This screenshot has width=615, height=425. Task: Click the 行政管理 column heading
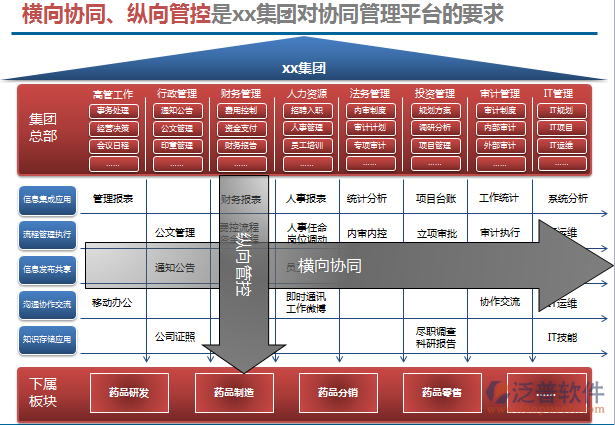tap(177, 94)
